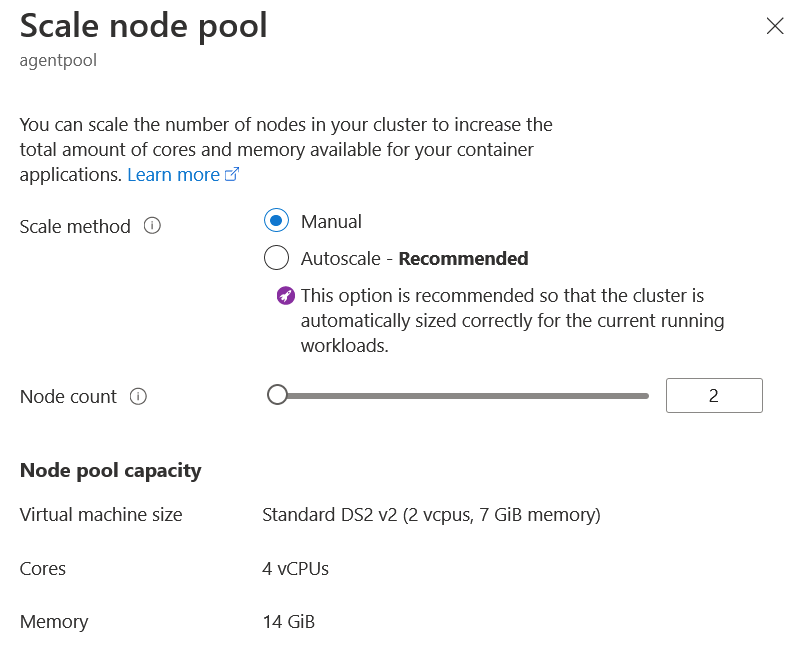Viewport: 808px width, 662px height.
Task: Click the purple rocket recommendation icon
Action: [286, 296]
